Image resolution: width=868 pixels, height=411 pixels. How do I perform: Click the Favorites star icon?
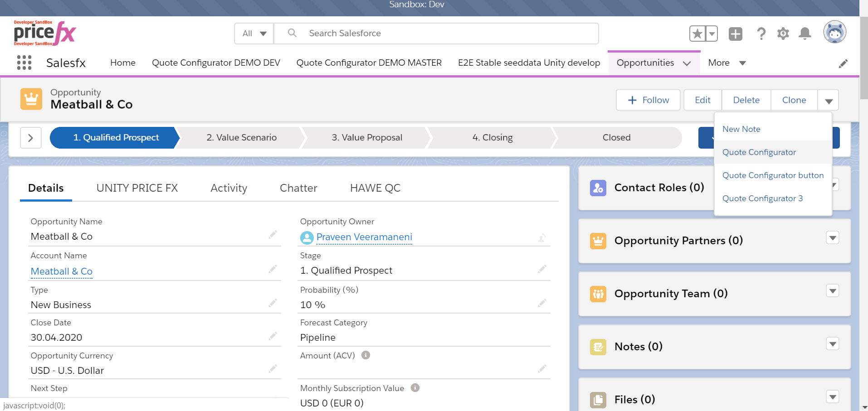click(x=697, y=34)
